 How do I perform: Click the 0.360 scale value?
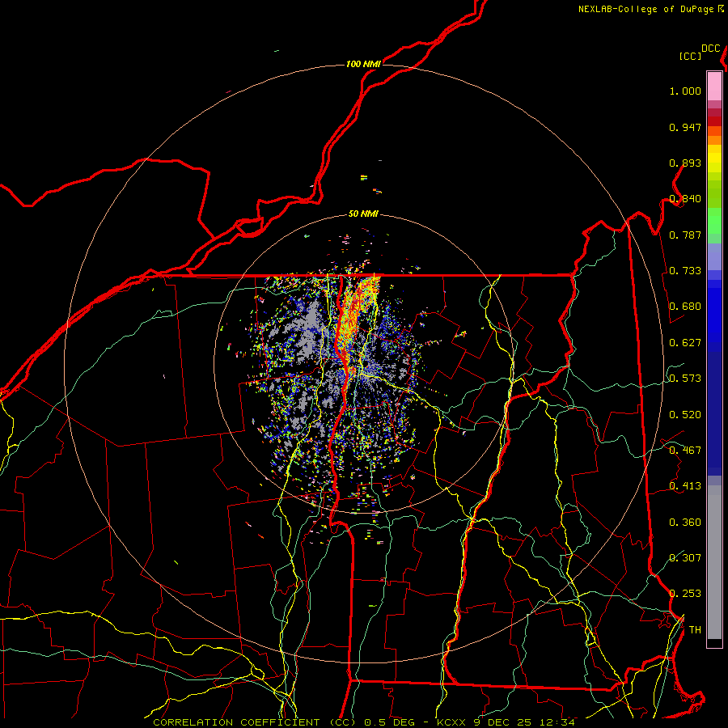tap(685, 523)
